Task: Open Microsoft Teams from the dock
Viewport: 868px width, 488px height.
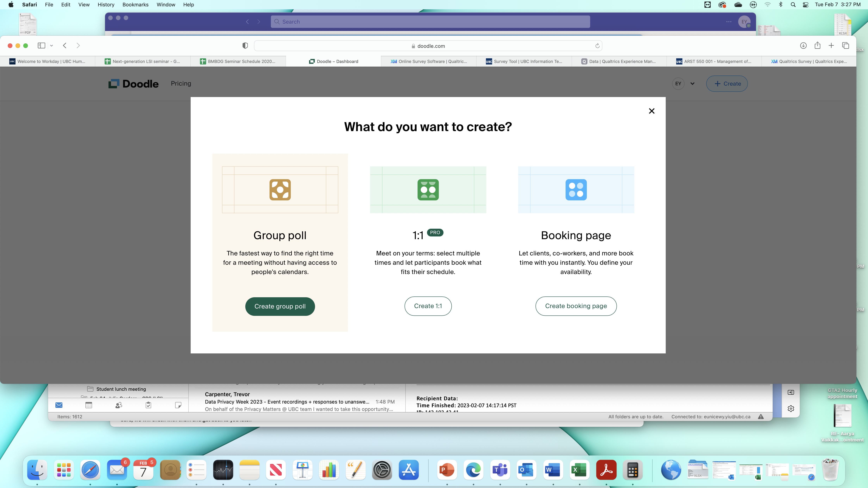Action: 500,470
